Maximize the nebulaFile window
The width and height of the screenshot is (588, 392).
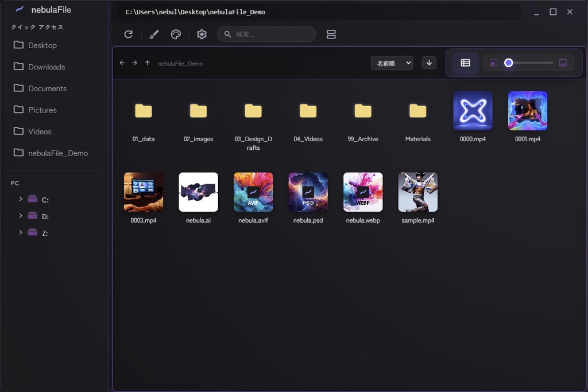(553, 12)
